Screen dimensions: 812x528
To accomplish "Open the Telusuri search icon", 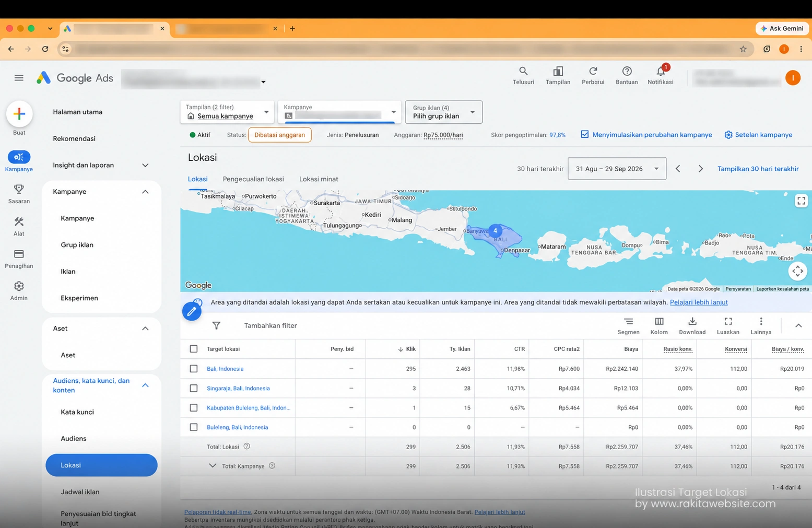I will [523, 71].
